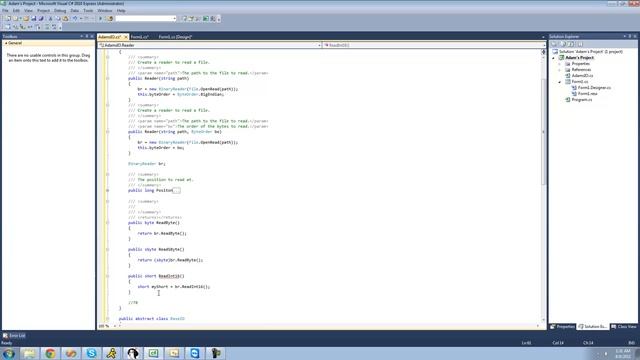Image resolution: width=640 pixels, height=360 pixels.
Task: Click the Find in Files toolbar icon
Action: (x=110, y=18)
